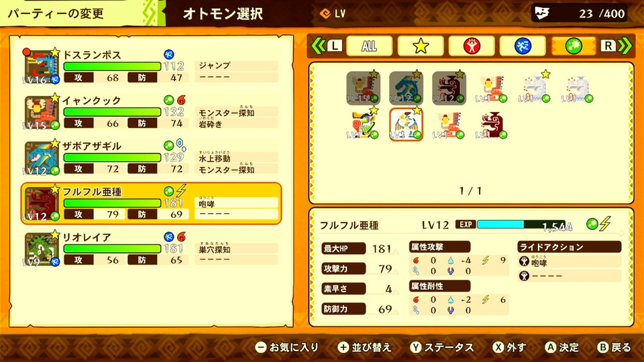Image resolution: width=644 pixels, height=362 pixels.
Task: Open the 並び替え sort option
Action: point(364,348)
